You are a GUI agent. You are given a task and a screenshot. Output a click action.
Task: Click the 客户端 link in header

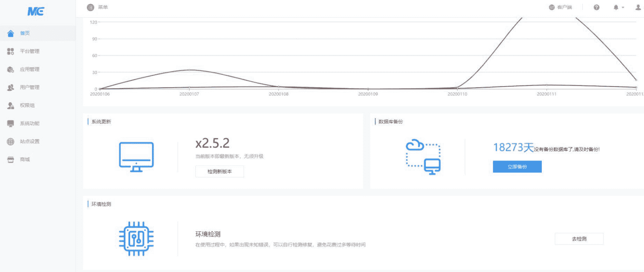(564, 7)
